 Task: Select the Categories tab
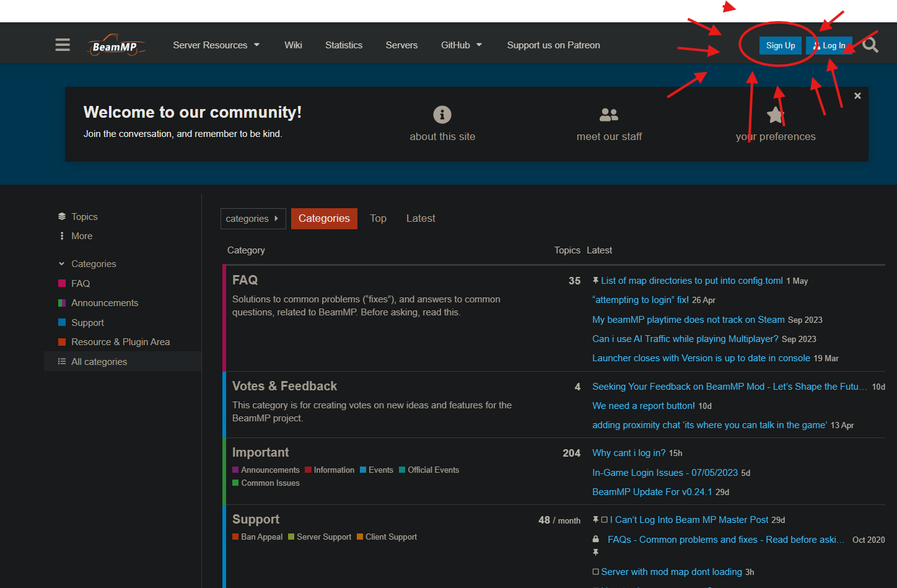[324, 219]
